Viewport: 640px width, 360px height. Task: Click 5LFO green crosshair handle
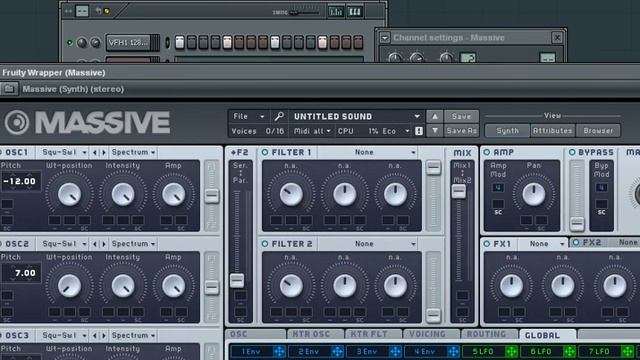(511, 351)
